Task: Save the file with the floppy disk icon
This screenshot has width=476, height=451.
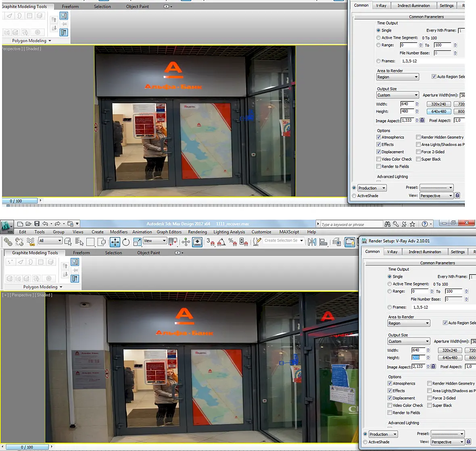Action: (37, 224)
